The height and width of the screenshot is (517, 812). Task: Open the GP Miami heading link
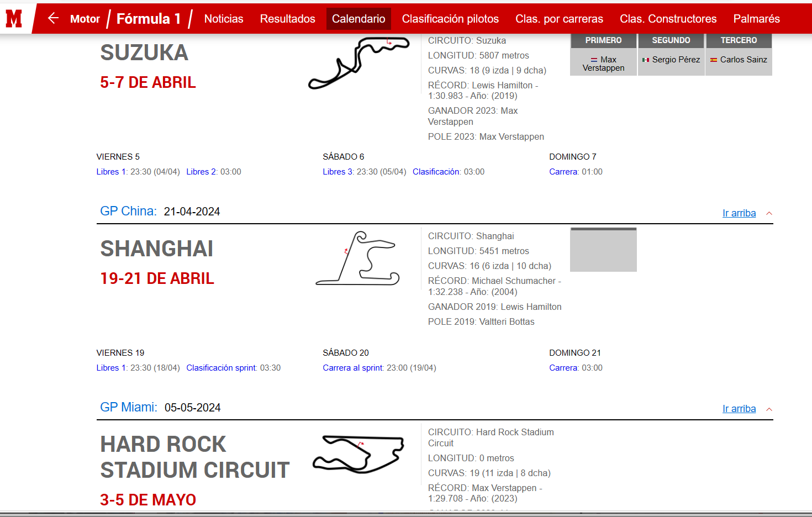(x=129, y=407)
